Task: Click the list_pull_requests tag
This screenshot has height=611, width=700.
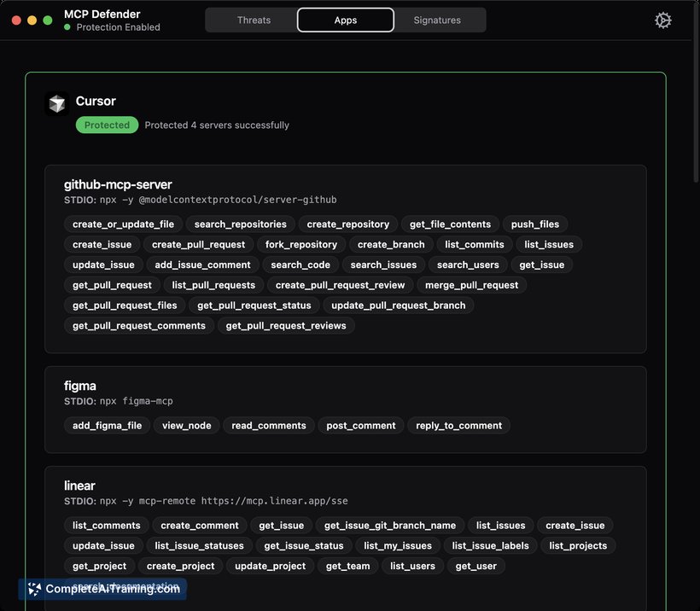Action: 213,285
